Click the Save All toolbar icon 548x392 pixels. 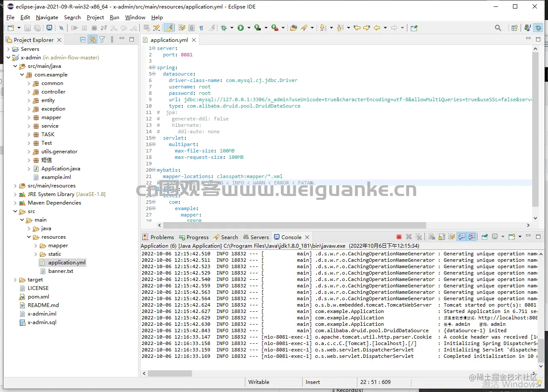point(38,28)
